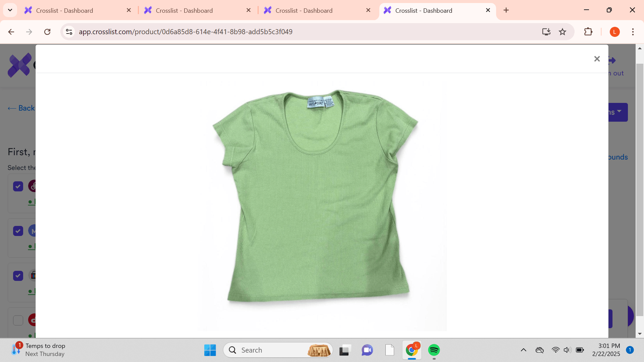Open the browser extensions menu

click(x=588, y=32)
